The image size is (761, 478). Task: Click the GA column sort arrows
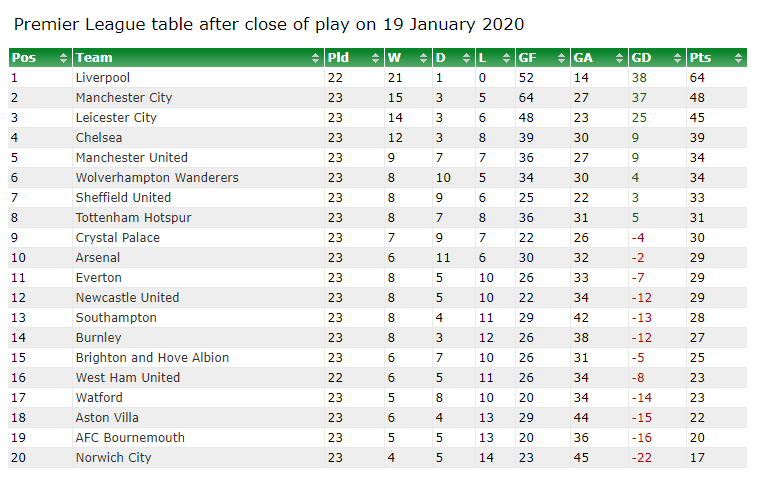pyautogui.click(x=619, y=58)
